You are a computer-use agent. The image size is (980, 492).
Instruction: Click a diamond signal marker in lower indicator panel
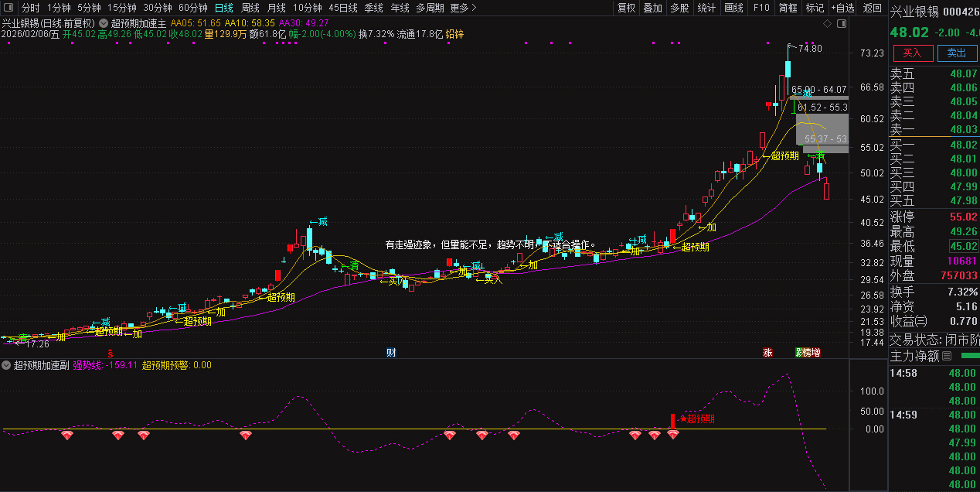67,435
